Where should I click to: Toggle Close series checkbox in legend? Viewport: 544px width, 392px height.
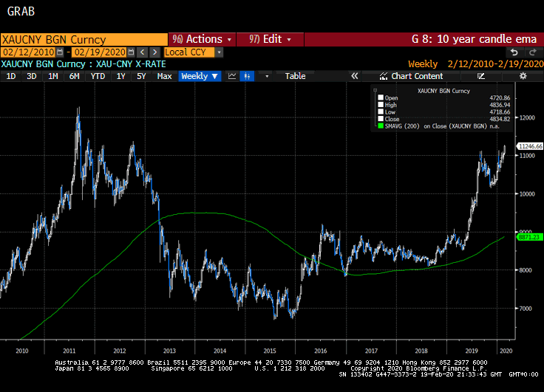coord(381,119)
